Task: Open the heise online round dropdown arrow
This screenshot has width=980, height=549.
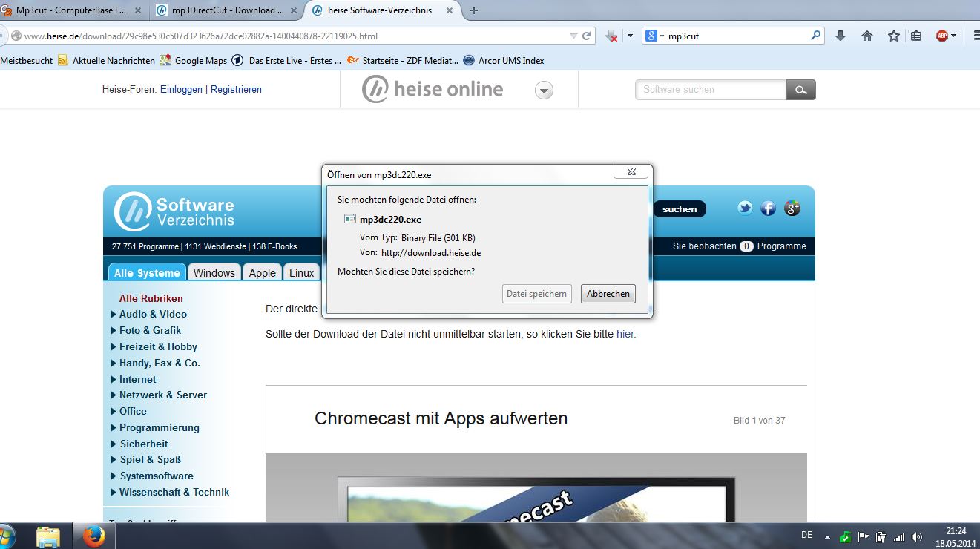Action: (545, 91)
